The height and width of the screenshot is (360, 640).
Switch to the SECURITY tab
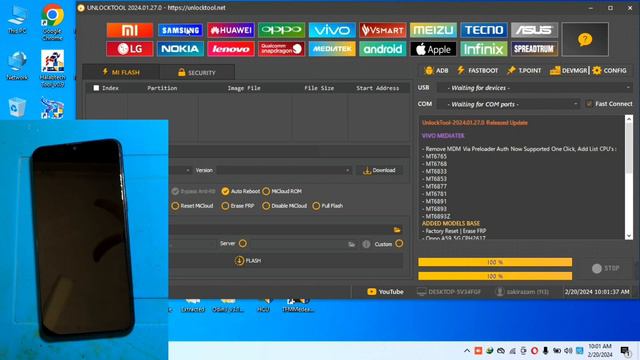[197, 72]
